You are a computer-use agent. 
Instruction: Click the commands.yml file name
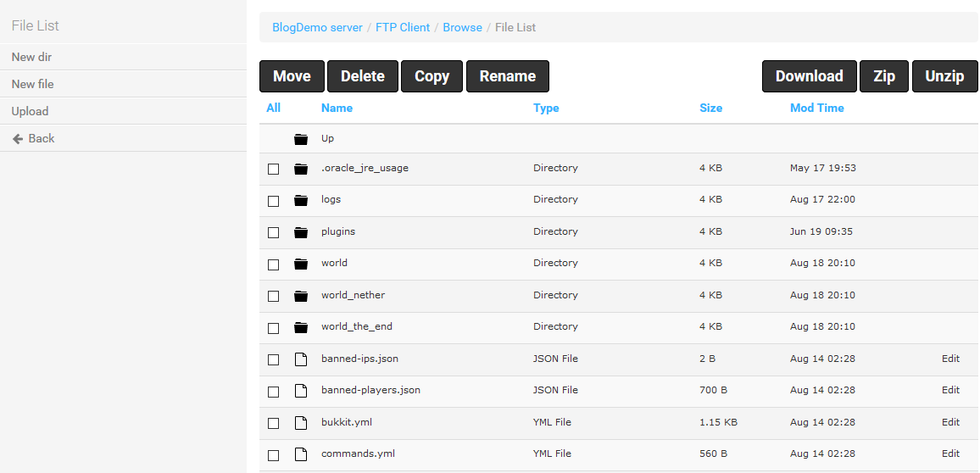pos(358,454)
